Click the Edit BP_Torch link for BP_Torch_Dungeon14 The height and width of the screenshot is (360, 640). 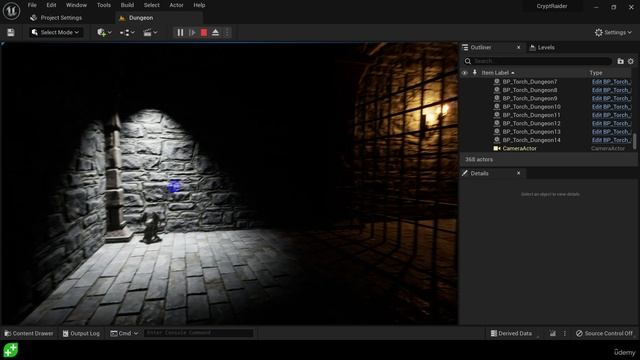(611, 140)
